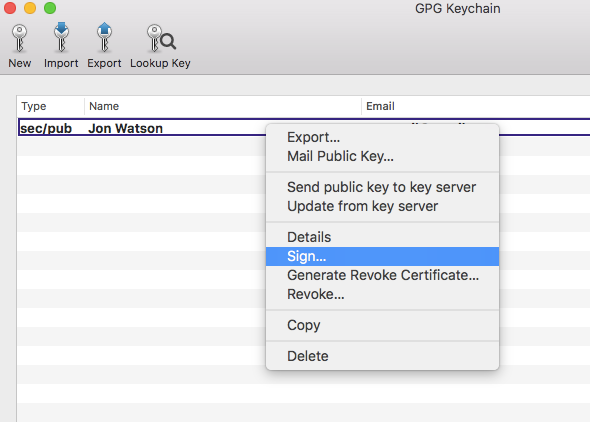
Task: Click the sec/pub type cell
Action: [46, 128]
